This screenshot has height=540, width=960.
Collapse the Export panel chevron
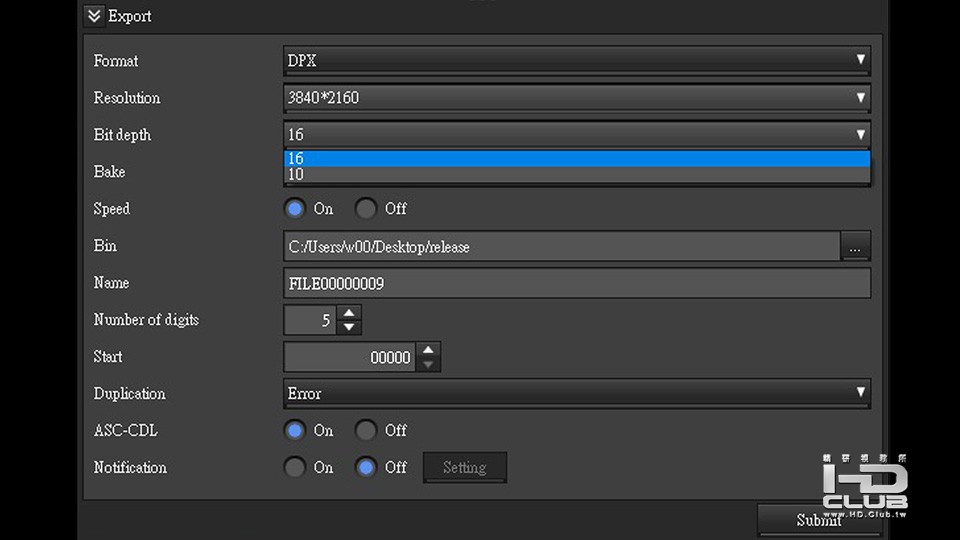[x=94, y=16]
